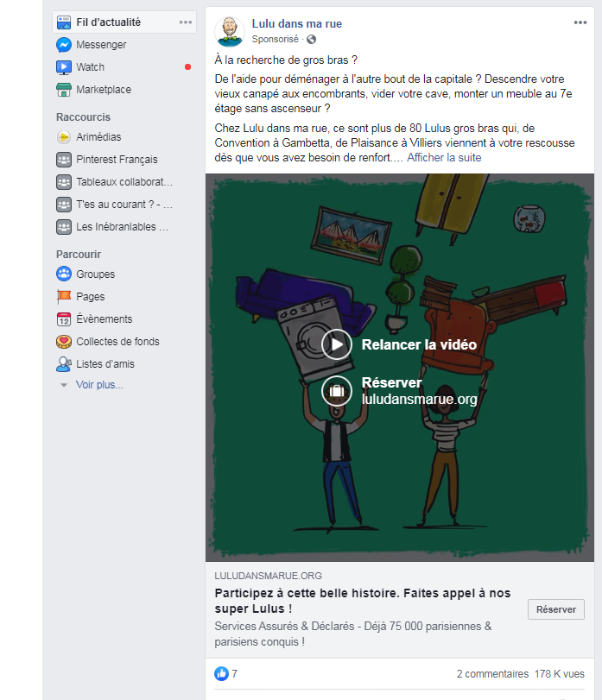
Task: Click the Listes d'amis icon
Action: click(63, 364)
